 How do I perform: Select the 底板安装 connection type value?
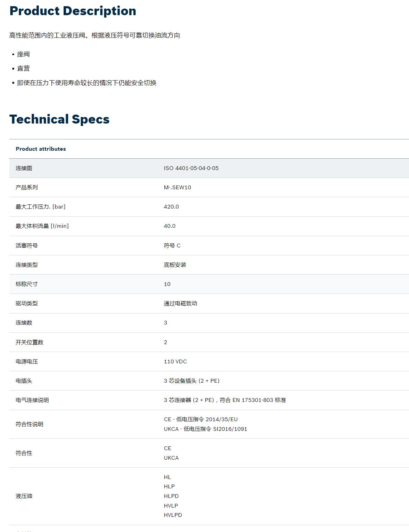pos(175,265)
